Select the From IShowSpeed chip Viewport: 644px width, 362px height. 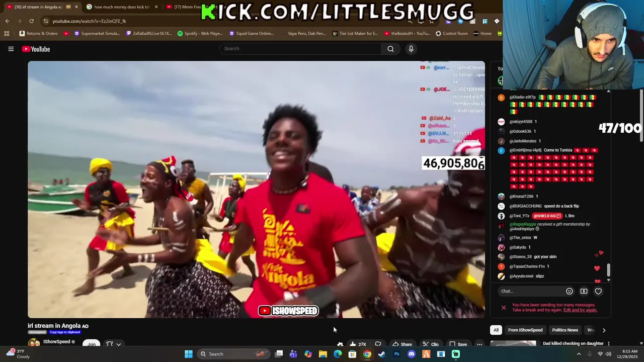click(x=525, y=330)
